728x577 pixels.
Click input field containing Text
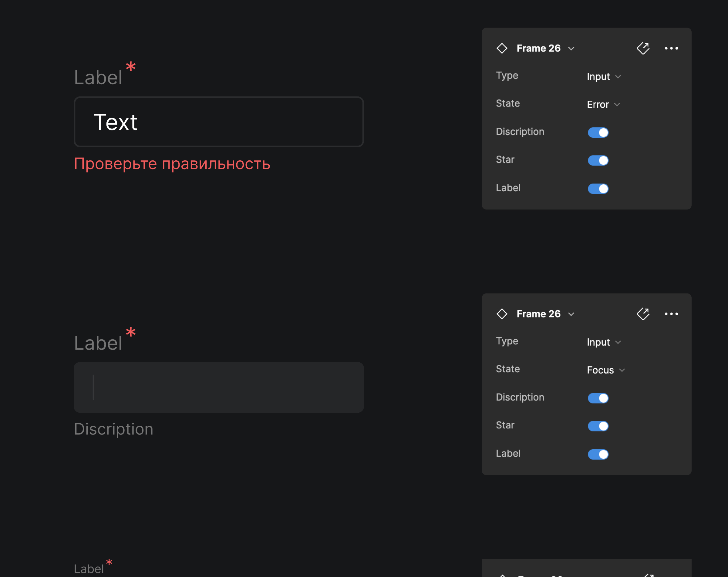click(218, 122)
